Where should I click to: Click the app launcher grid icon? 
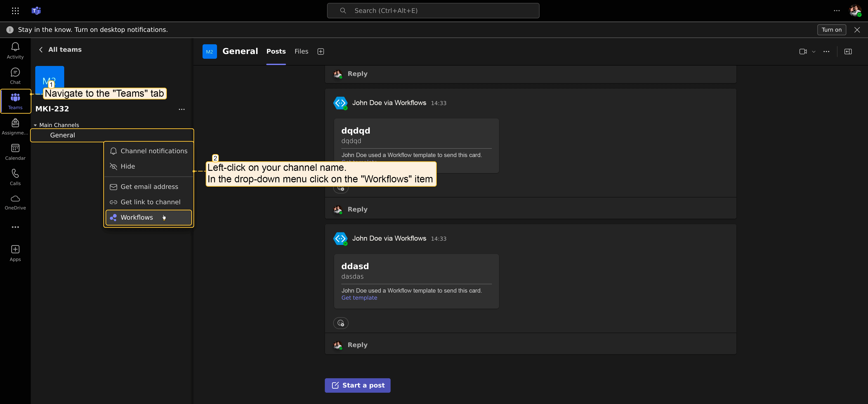15,11
